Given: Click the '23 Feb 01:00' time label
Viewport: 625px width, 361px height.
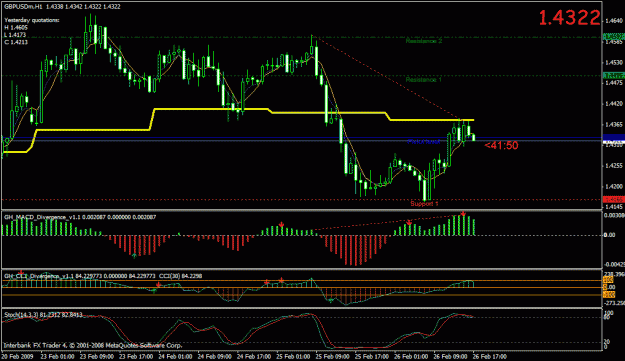Looking at the screenshot, I should pyautogui.click(x=58, y=356).
